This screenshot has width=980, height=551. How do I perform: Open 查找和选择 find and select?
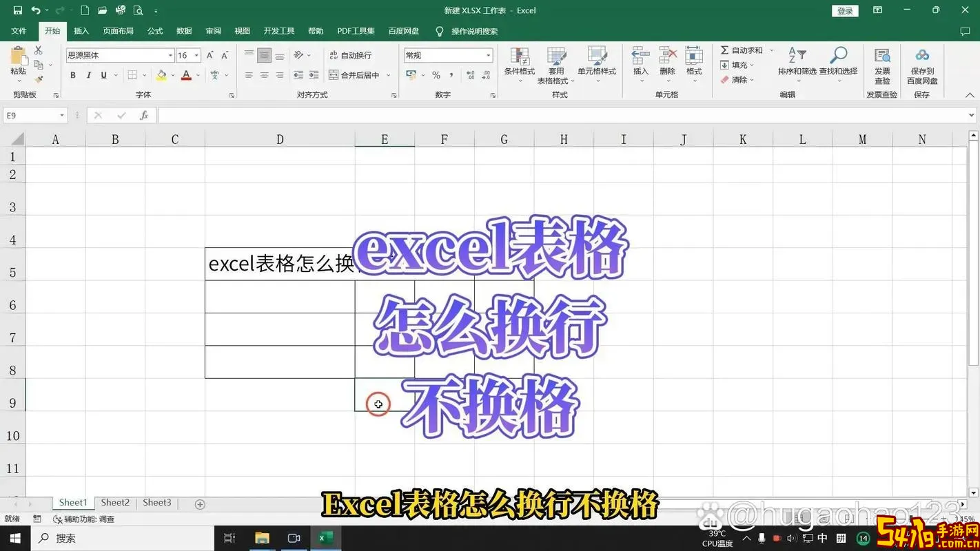(838, 63)
